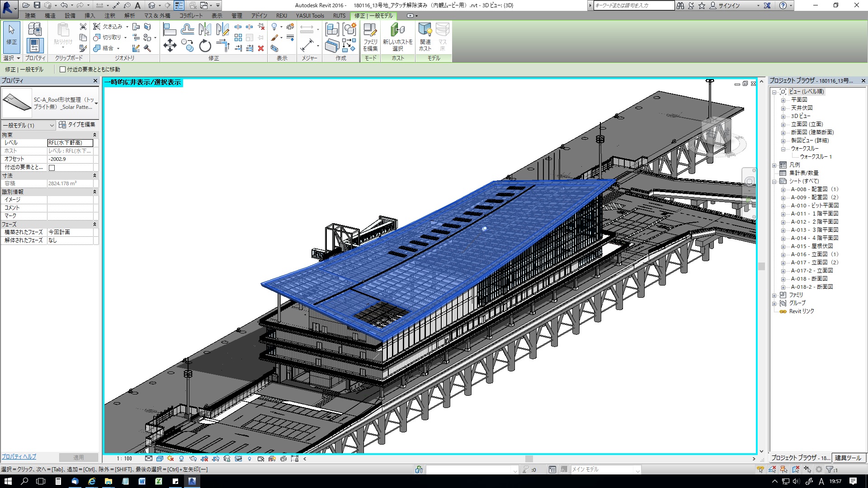Open the 構造 ribbon tab
Image resolution: width=868 pixels, height=488 pixels.
coord(50,15)
